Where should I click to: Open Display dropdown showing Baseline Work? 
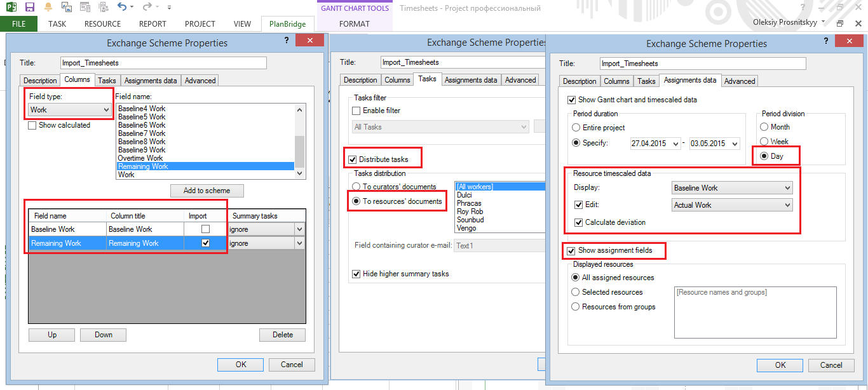click(732, 188)
